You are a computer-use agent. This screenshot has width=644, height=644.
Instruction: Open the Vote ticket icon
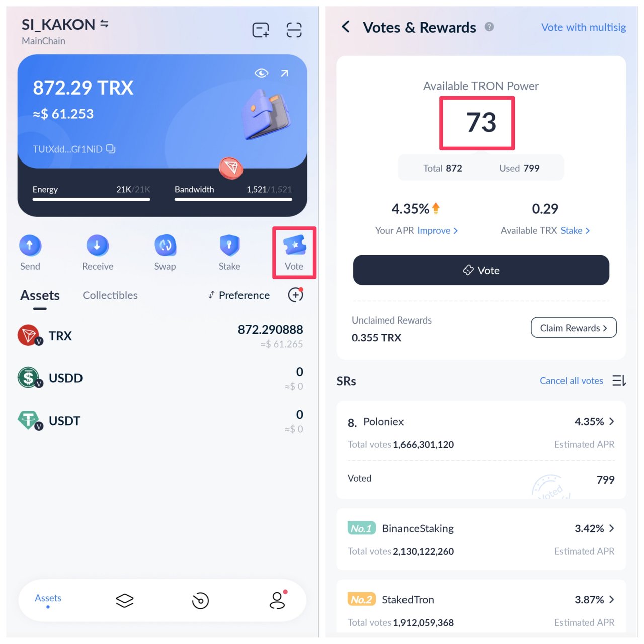[x=295, y=245]
